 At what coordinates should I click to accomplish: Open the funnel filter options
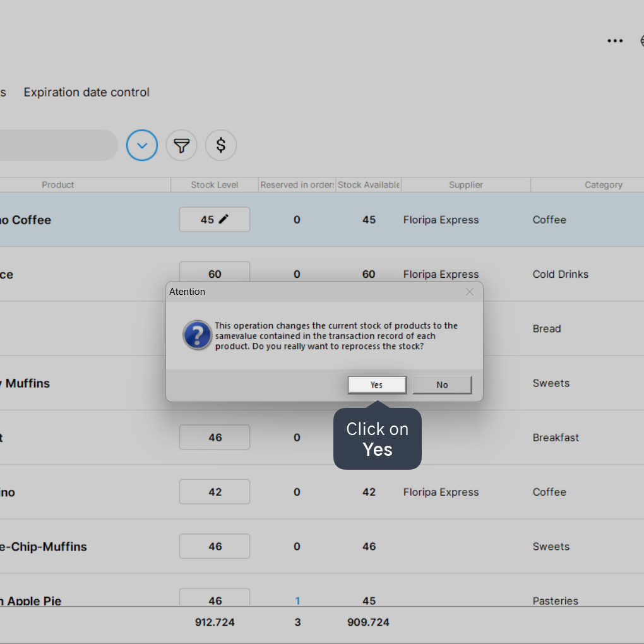[x=182, y=145]
